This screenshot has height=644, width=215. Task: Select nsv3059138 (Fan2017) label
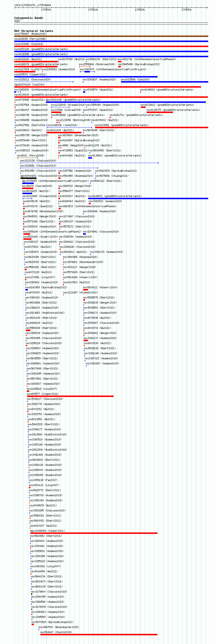click(x=43, y=480)
